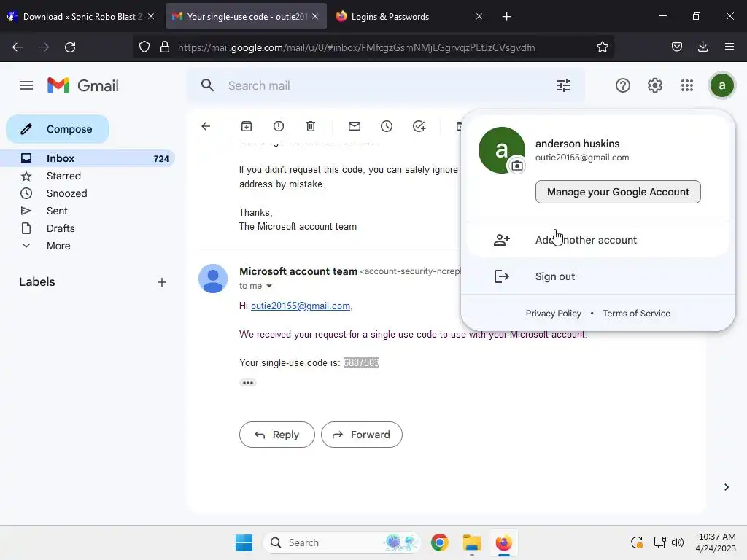747x560 pixels.
Task: Open Gmail Support help icon
Action: click(x=623, y=86)
